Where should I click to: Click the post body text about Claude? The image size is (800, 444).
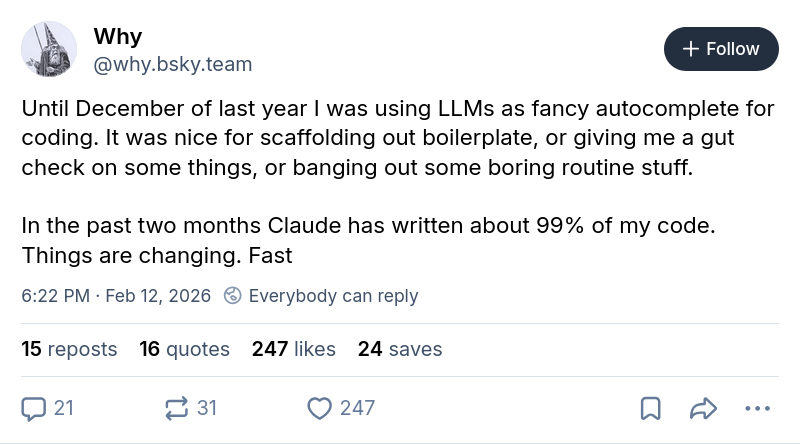pos(368,226)
